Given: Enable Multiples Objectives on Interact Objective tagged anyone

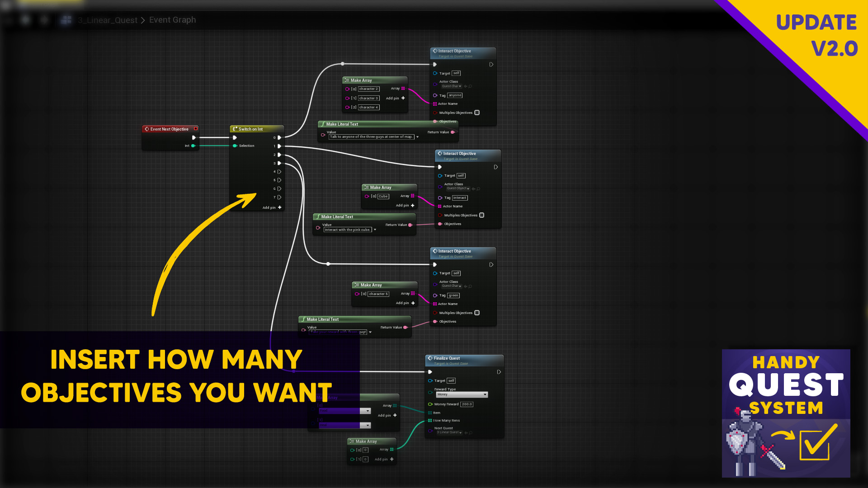Looking at the screenshot, I should click(x=477, y=113).
